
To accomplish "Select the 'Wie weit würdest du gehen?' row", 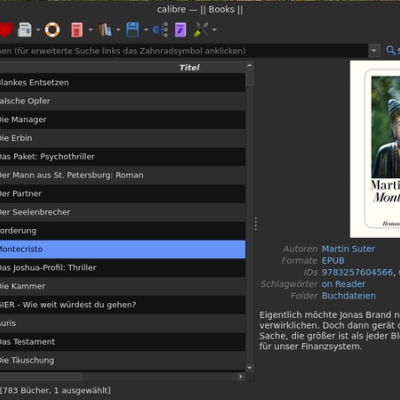I will (123, 305).
